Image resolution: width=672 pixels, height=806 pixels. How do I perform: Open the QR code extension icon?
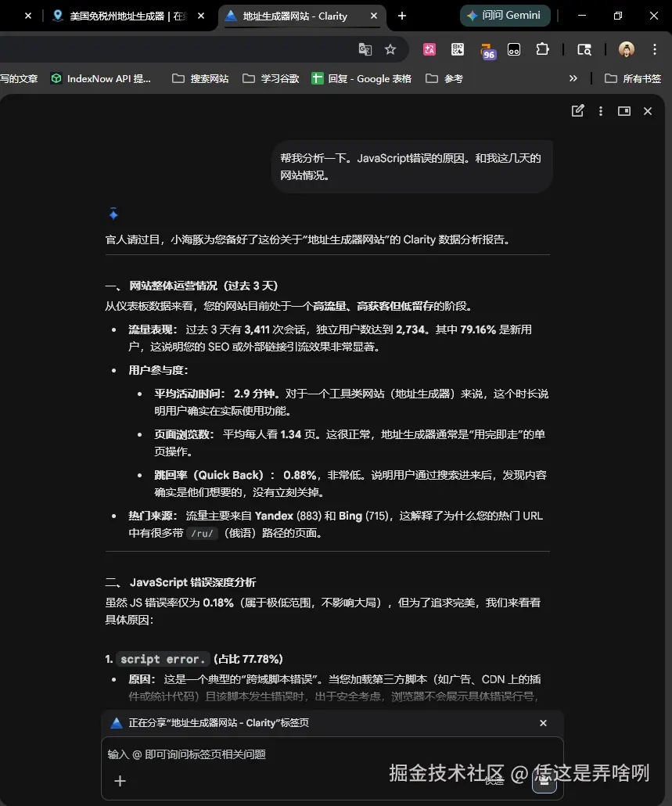pyautogui.click(x=458, y=49)
